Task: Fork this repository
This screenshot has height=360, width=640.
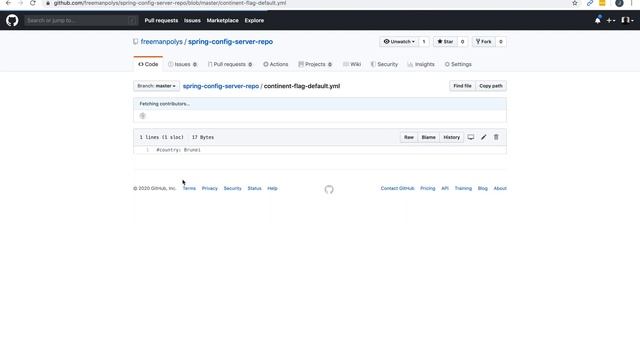Action: coord(484,42)
